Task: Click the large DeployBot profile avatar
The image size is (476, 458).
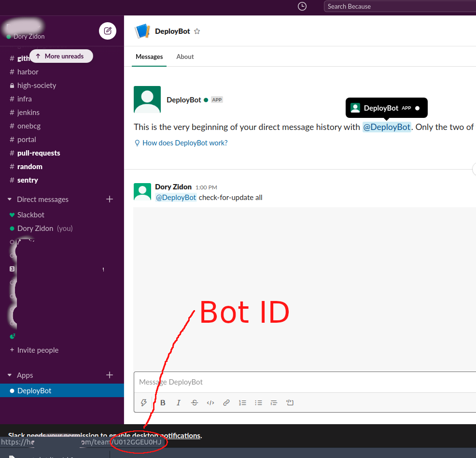Action: tap(147, 100)
